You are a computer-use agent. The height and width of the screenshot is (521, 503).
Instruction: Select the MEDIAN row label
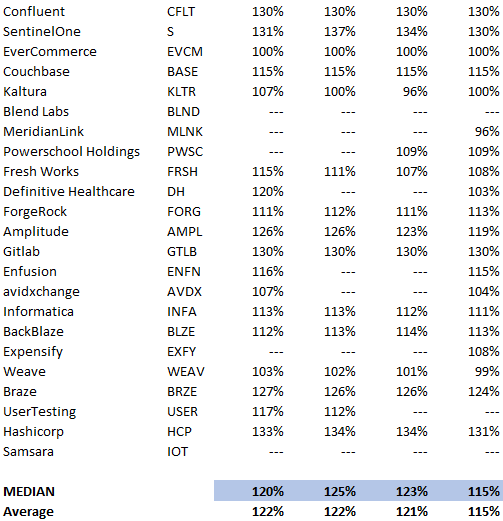(x=29, y=492)
